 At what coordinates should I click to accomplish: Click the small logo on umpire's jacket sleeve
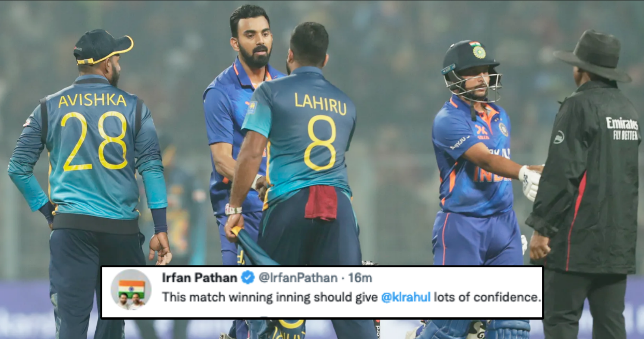(x=559, y=137)
